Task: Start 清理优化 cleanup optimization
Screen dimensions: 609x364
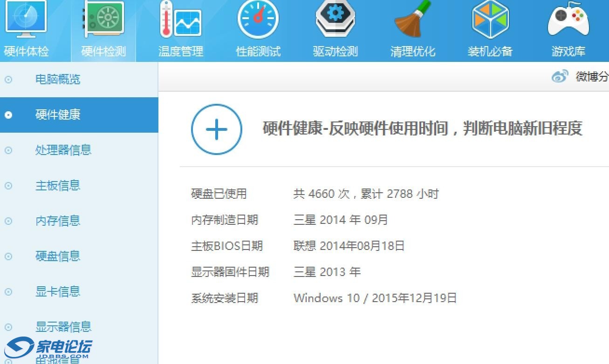Action: (x=412, y=26)
